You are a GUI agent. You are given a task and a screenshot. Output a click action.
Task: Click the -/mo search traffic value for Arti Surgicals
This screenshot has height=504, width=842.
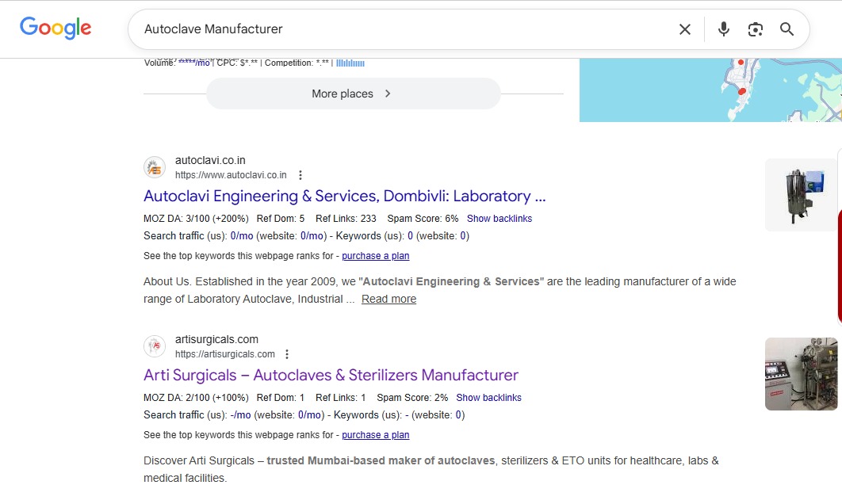point(240,415)
